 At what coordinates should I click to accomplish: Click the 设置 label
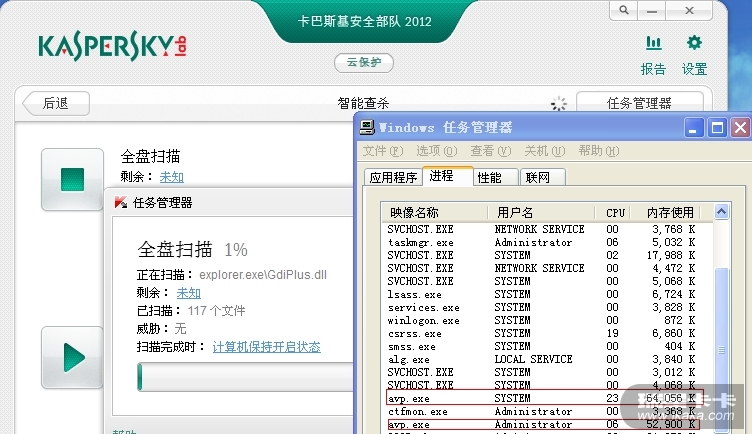tap(694, 69)
